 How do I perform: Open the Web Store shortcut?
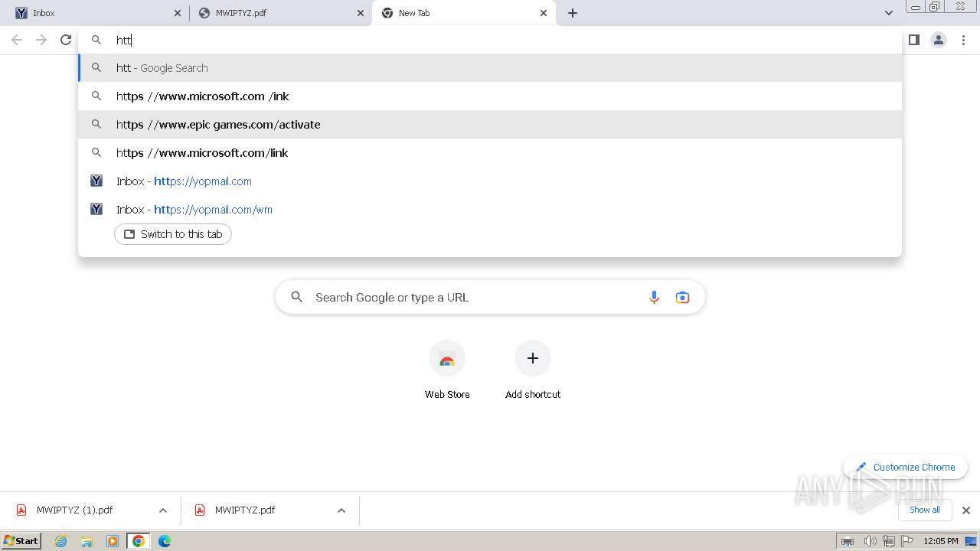[x=447, y=371]
